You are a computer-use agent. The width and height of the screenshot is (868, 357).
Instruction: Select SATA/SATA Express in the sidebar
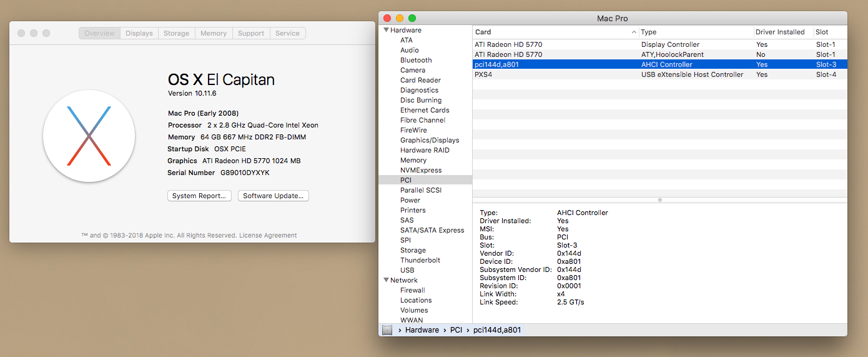point(432,230)
